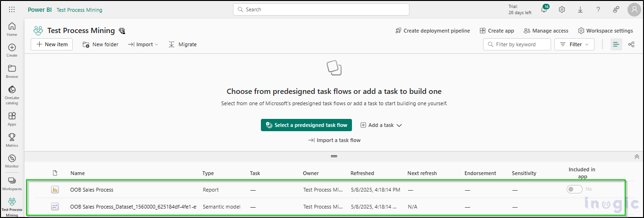Click the Trial 26 days left text
This screenshot has height=218, width=644.
[x=520, y=9]
